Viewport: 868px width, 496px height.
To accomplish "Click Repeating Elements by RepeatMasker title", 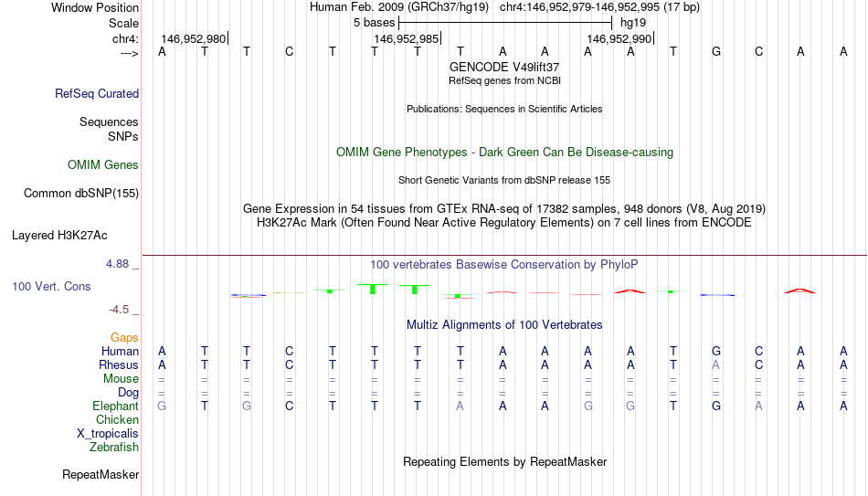I will click(x=504, y=461).
